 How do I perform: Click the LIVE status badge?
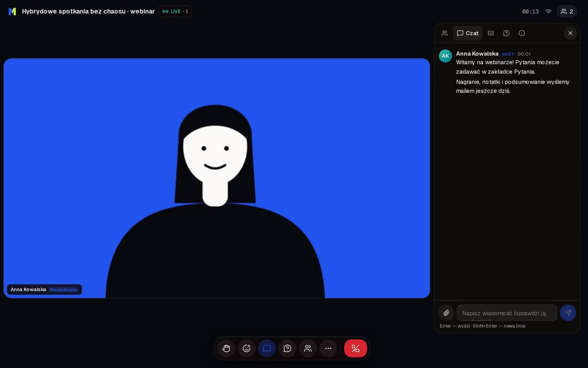(175, 11)
